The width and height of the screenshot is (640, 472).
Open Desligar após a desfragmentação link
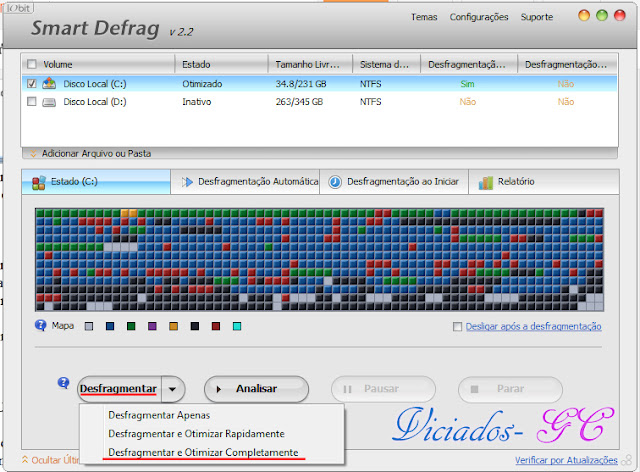tap(533, 326)
